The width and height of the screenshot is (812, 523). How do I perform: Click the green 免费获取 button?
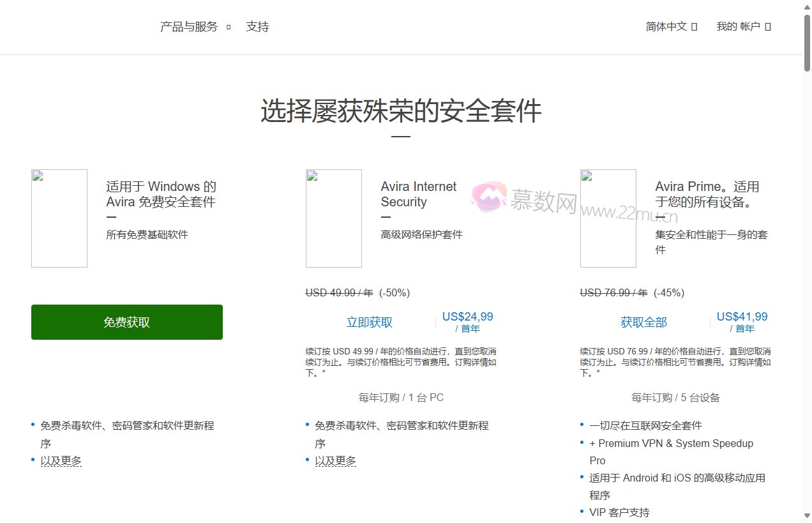click(x=126, y=322)
